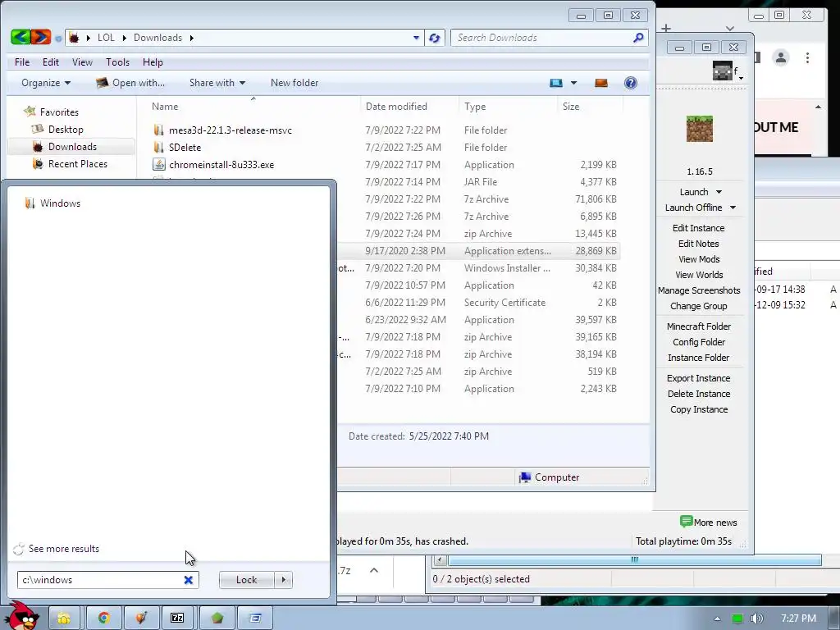Expand the Launch Offline dropdown arrow
The image size is (840, 630).
(733, 208)
